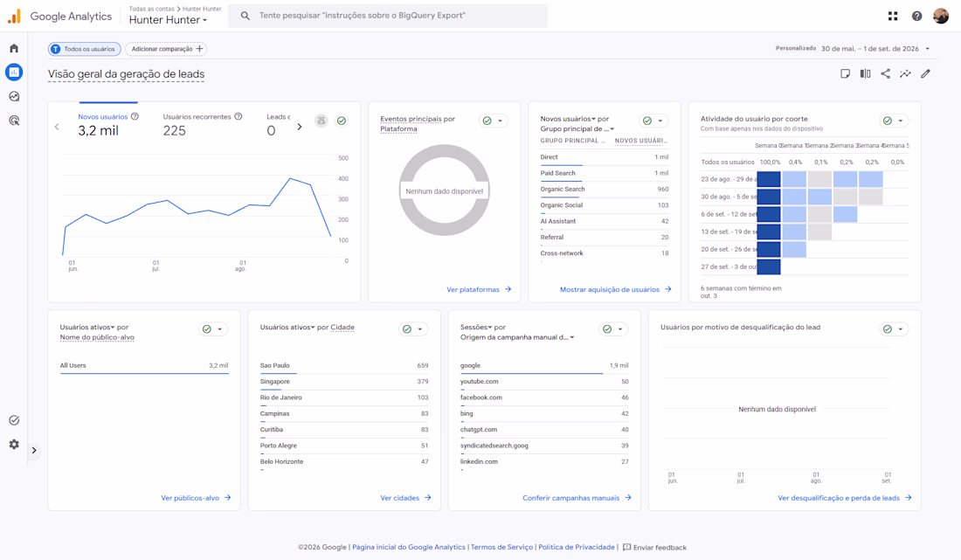Image resolution: width=961 pixels, height=560 pixels.
Task: Open the Conferir campanhas manuais link
Action: [x=577, y=498]
